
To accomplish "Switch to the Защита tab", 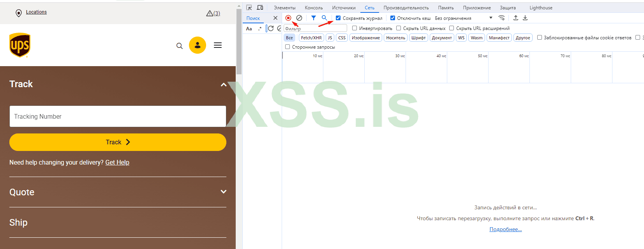I will coord(508,8).
